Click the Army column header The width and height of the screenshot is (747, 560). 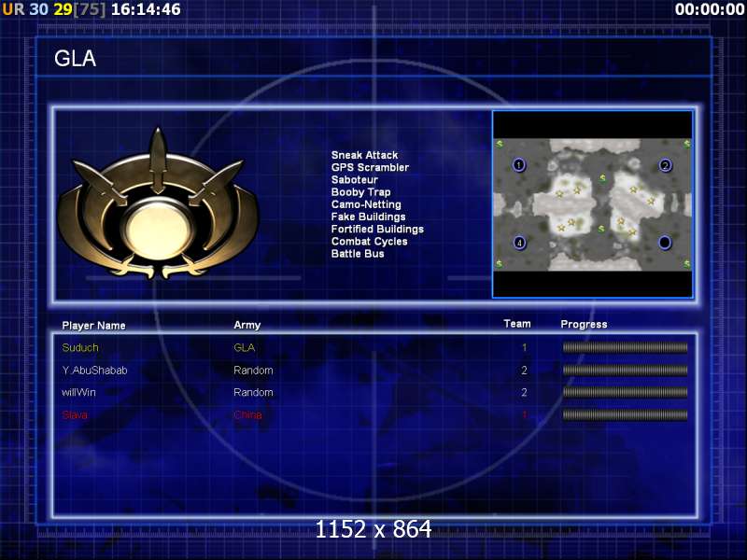click(x=247, y=325)
